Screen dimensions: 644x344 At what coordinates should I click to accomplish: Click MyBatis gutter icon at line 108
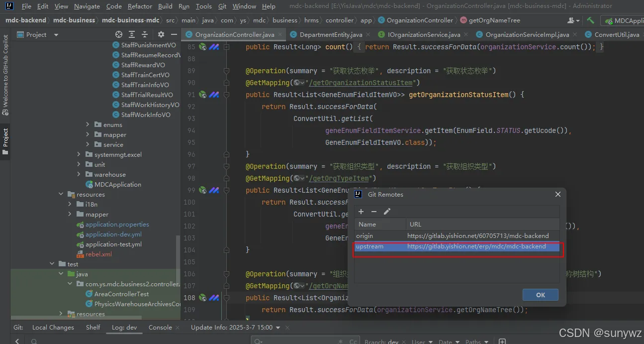point(214,298)
